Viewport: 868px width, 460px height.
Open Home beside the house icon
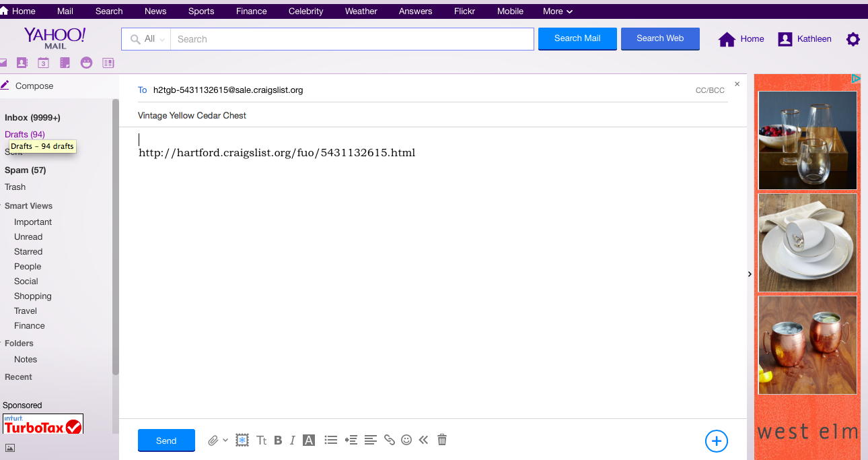coord(752,39)
